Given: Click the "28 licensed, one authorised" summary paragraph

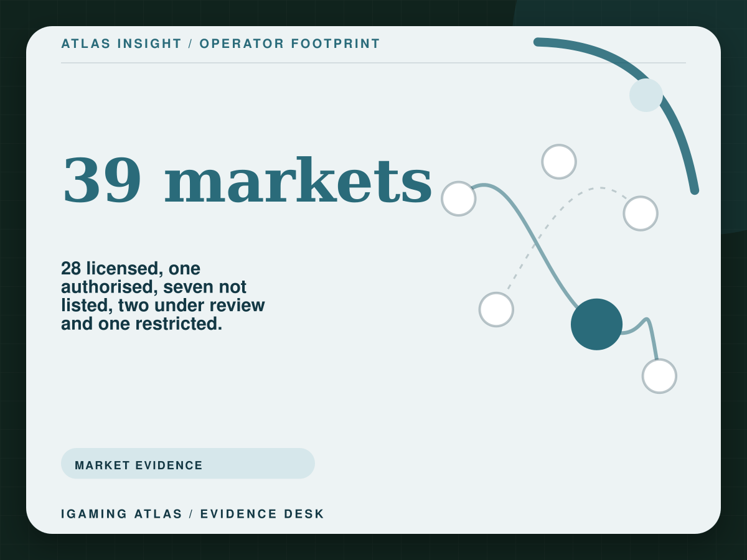Looking at the screenshot, I should point(163,296).
